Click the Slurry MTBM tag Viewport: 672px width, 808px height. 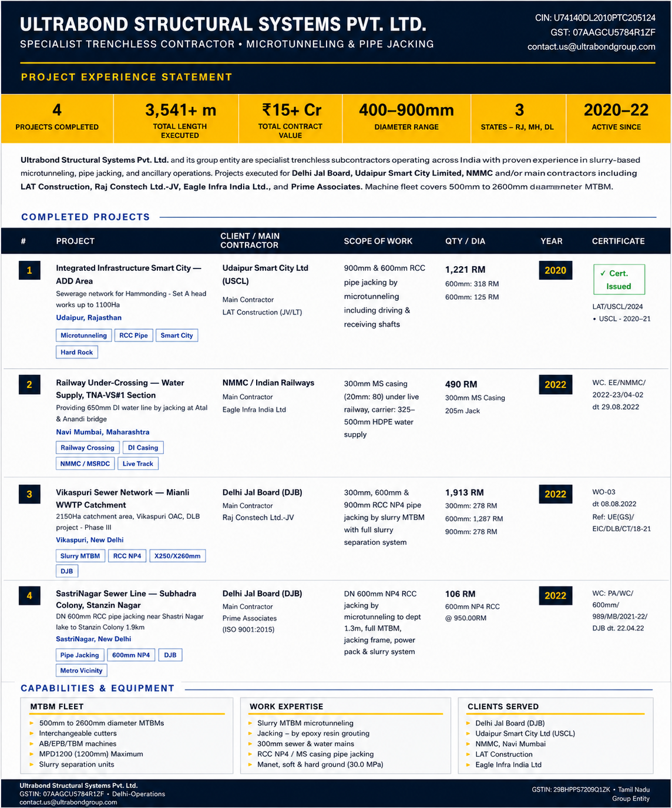80,556
